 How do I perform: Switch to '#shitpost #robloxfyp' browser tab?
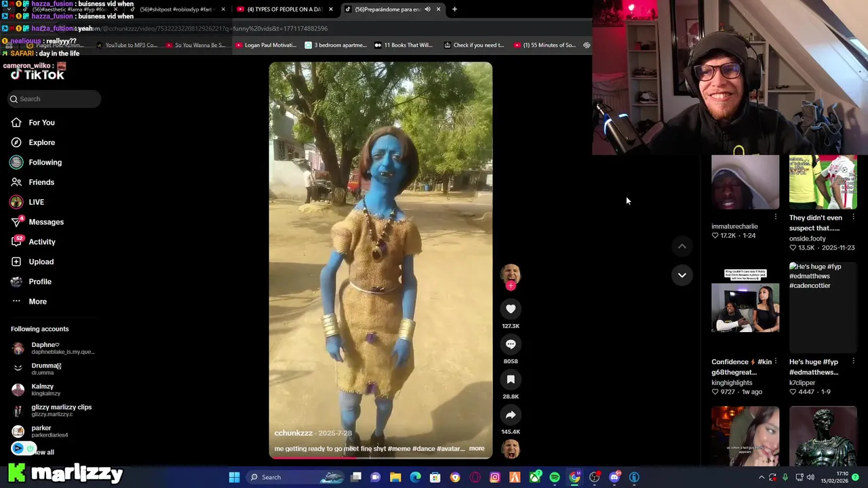pyautogui.click(x=175, y=9)
